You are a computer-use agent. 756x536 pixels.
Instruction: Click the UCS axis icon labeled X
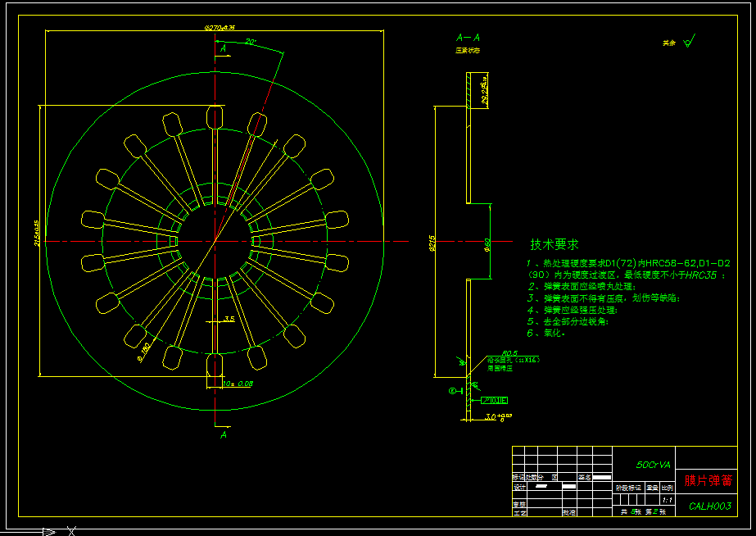pos(71,532)
